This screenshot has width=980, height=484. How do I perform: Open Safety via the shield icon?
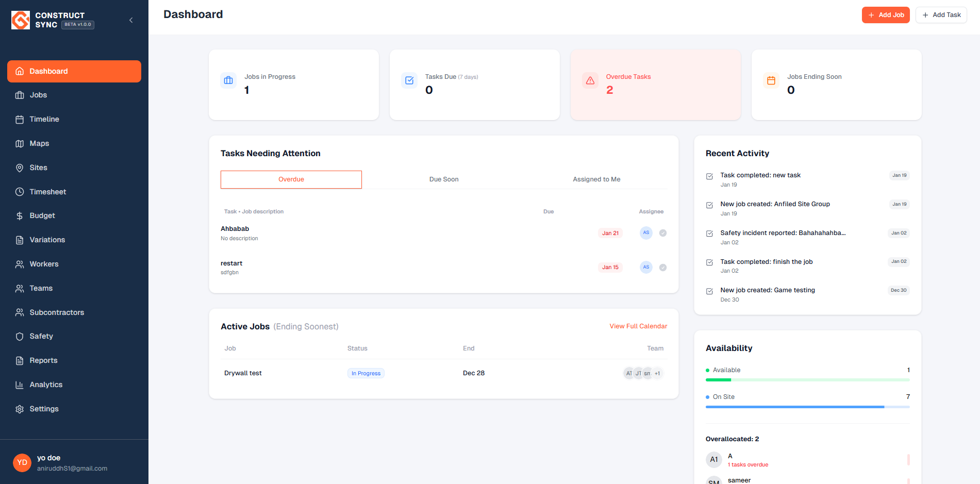(20, 336)
